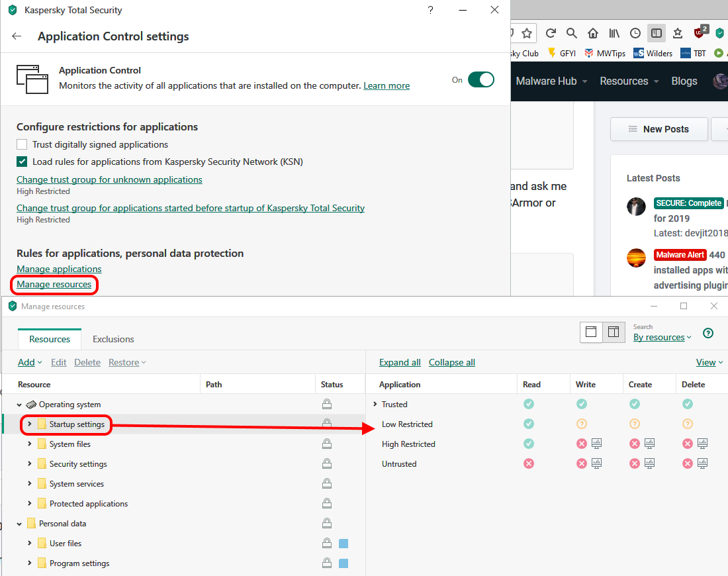Open the browser home icon

coord(593,33)
